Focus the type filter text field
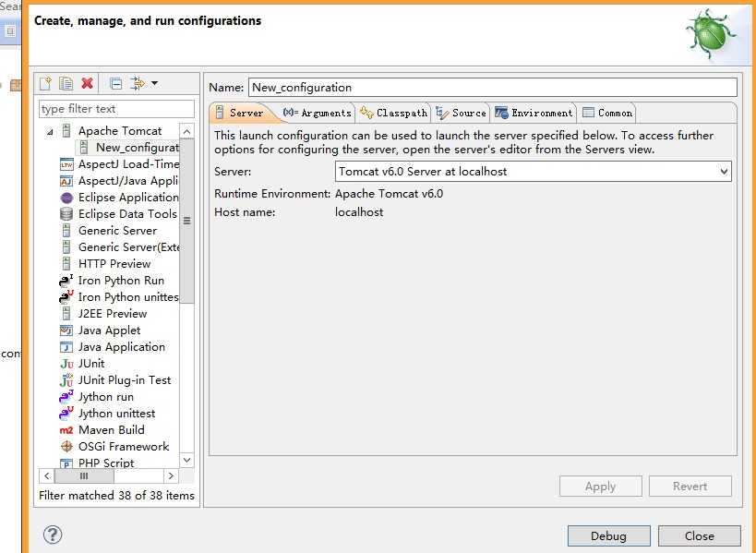This screenshot has height=553, width=756. click(x=116, y=109)
